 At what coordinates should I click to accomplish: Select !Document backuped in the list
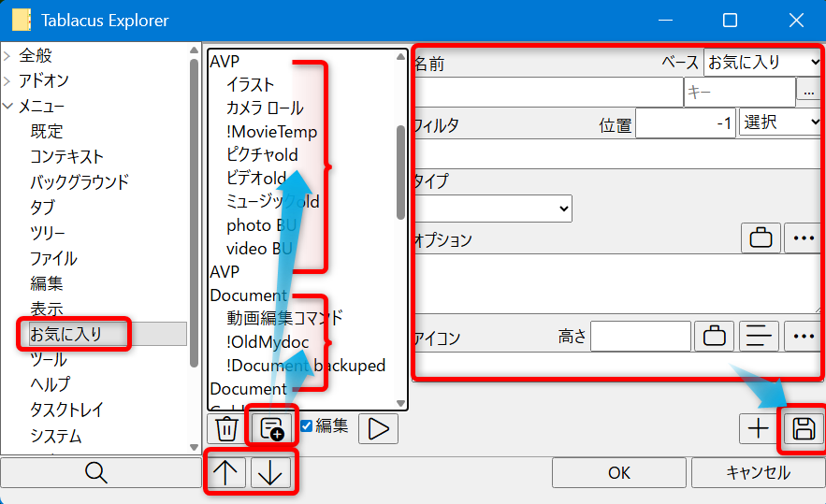306,365
